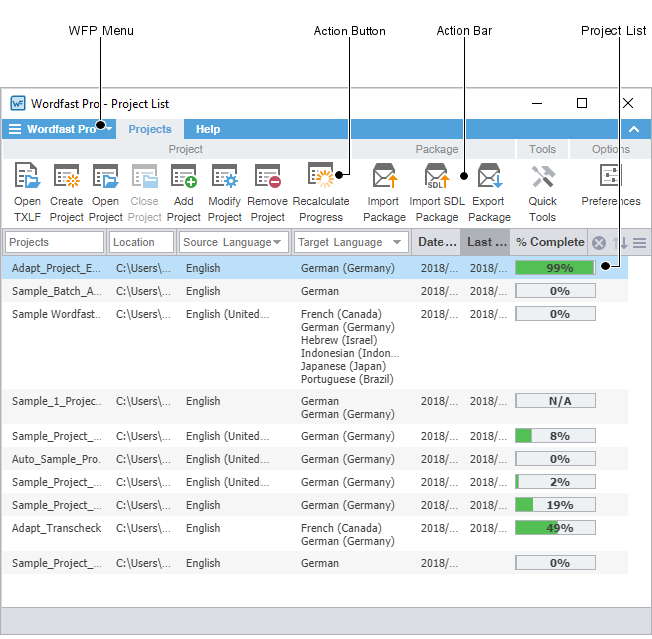Select the Adapt_Project_E... project row
Image resolution: width=652 pixels, height=639 pixels.
[x=315, y=268]
